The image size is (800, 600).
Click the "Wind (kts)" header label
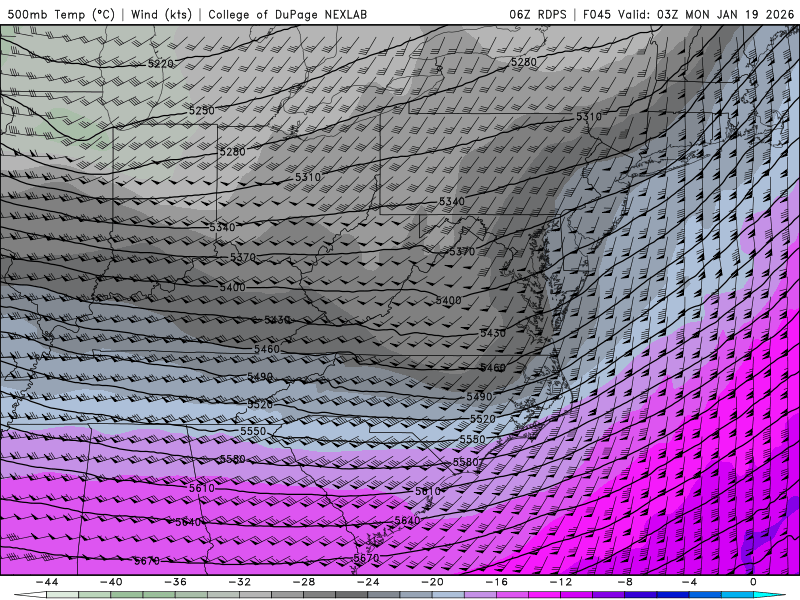tap(162, 14)
